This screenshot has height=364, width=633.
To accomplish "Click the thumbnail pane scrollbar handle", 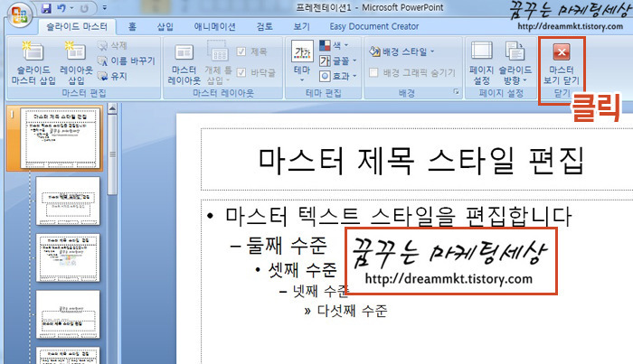I will coord(112,154).
